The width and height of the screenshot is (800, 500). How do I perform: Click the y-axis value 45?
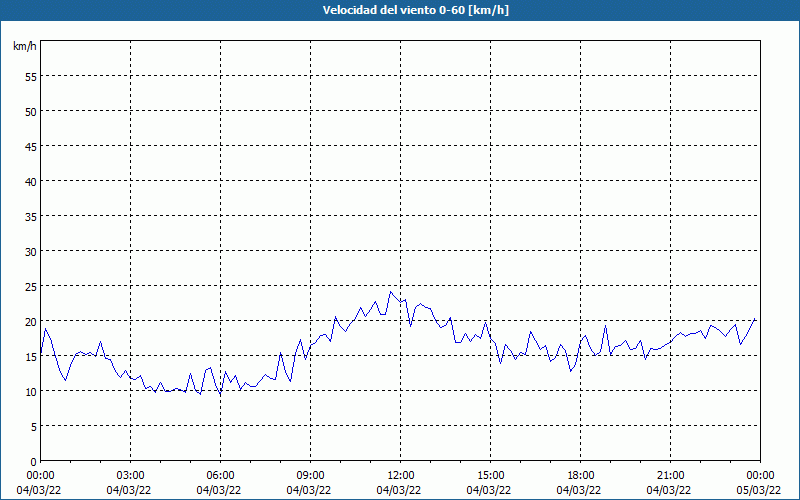[x=31, y=146]
